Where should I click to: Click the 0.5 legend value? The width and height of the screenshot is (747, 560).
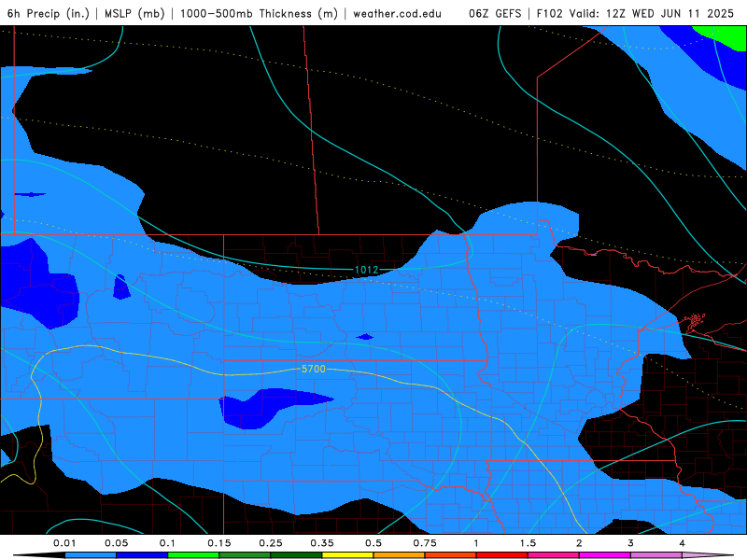tap(373, 543)
